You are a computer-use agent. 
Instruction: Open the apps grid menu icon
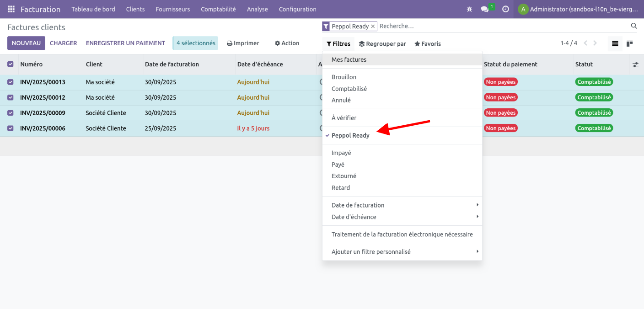(x=11, y=9)
